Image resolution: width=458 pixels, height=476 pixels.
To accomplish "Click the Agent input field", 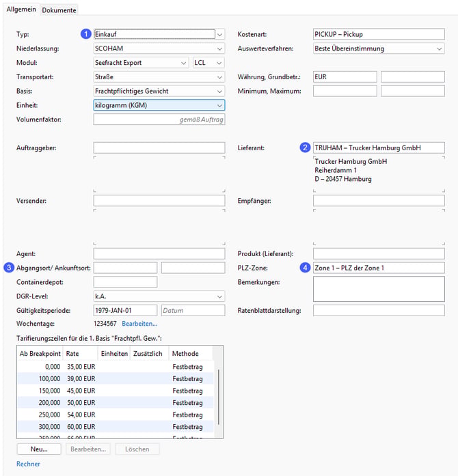I will point(159,254).
